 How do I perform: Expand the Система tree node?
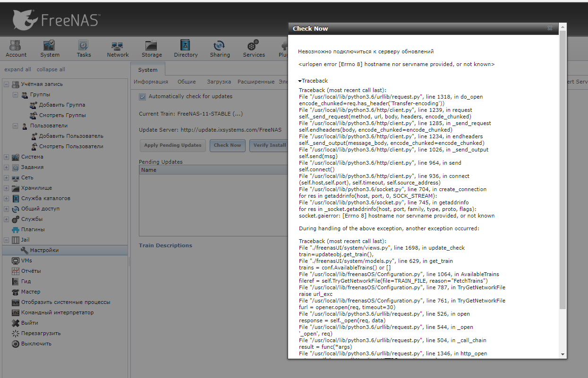coord(6,157)
